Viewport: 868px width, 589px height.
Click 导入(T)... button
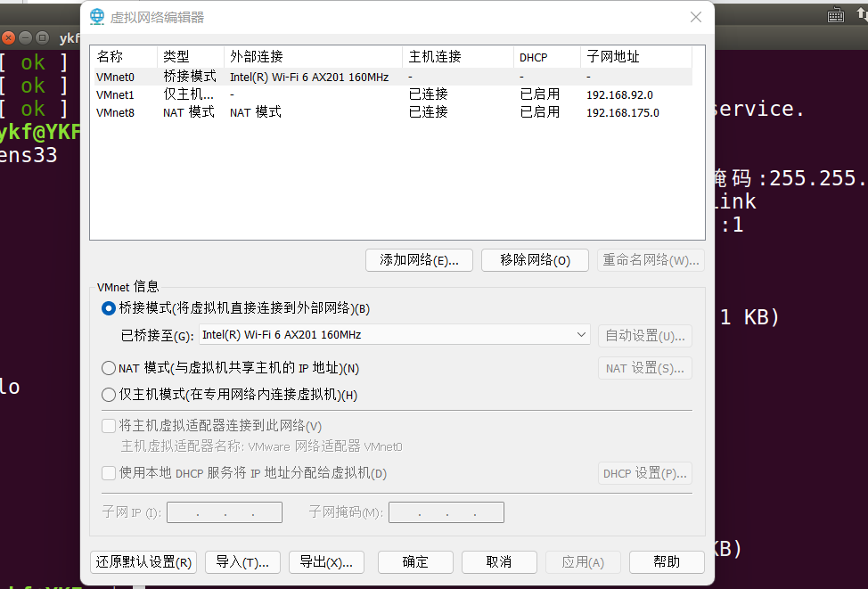(x=242, y=562)
